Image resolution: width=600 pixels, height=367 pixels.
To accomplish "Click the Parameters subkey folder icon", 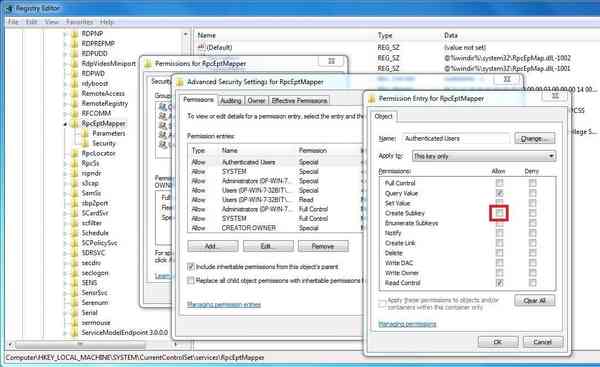I will (86, 133).
